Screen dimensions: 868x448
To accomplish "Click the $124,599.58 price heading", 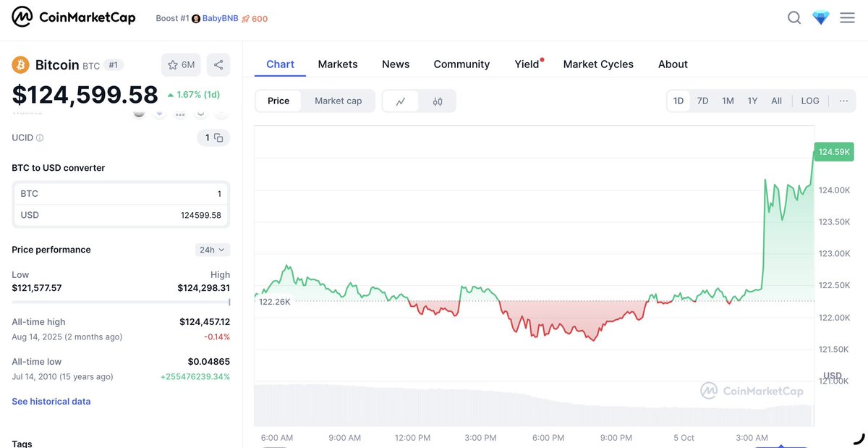I will pyautogui.click(x=85, y=95).
